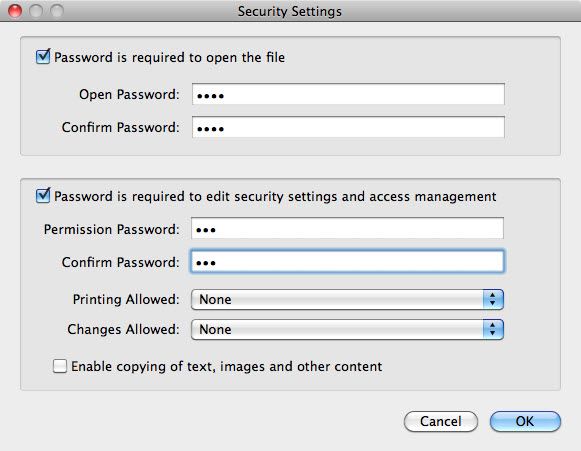The image size is (581, 451).
Task: Click the disabled yellow minimize button
Action: (x=36, y=11)
